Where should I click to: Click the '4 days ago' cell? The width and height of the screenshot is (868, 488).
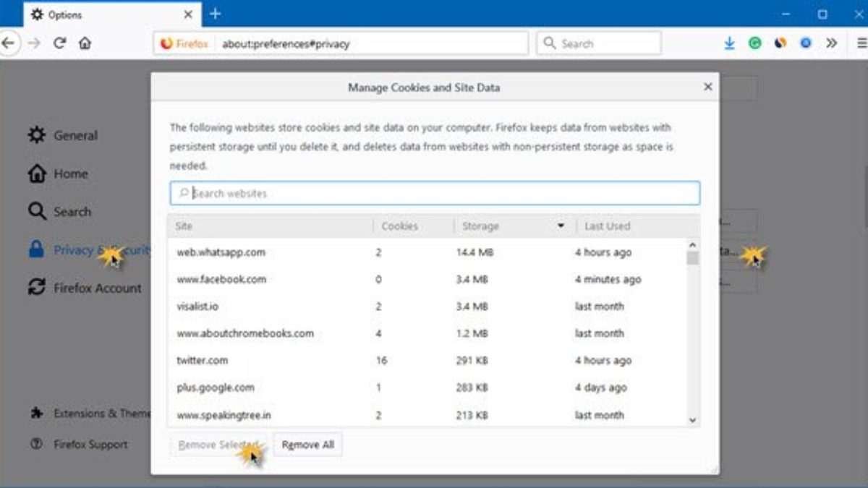tap(600, 388)
